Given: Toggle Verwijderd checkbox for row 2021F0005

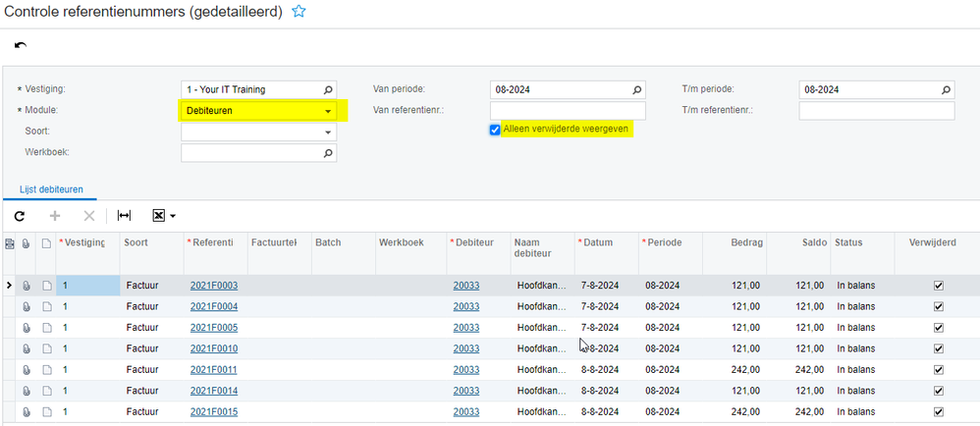Looking at the screenshot, I should point(938,327).
